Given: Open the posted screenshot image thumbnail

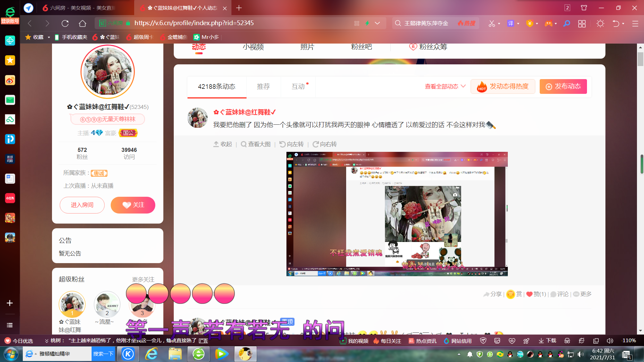Looking at the screenshot, I should pos(397,214).
